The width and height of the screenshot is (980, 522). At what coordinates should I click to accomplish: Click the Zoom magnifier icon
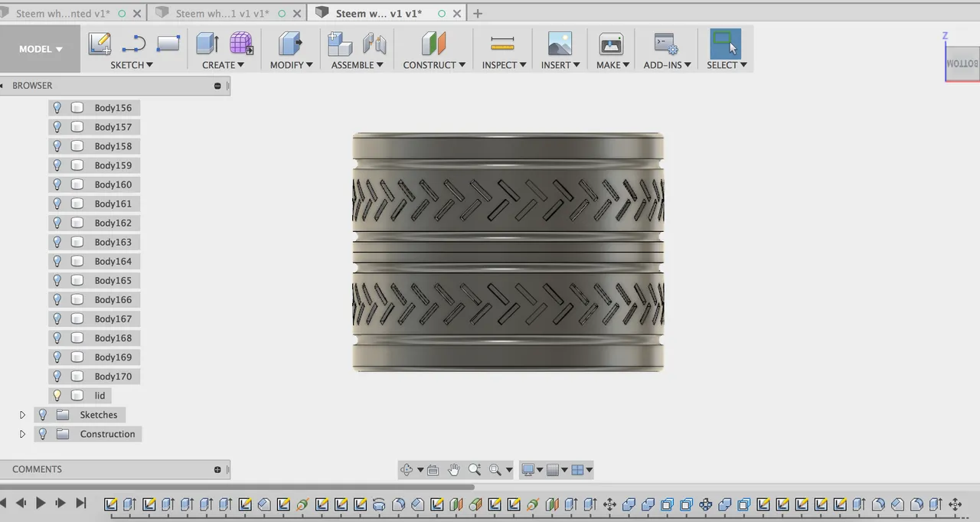[475, 470]
